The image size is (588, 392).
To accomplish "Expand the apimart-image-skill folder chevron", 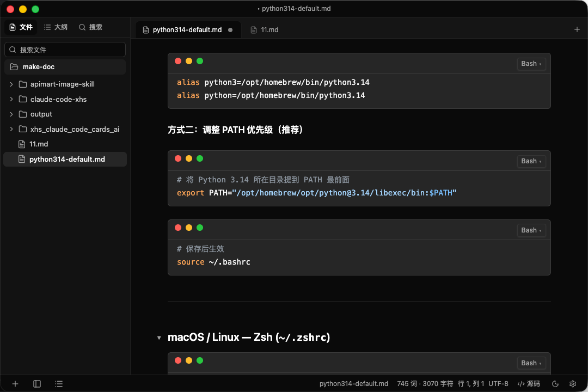I will 11,84.
